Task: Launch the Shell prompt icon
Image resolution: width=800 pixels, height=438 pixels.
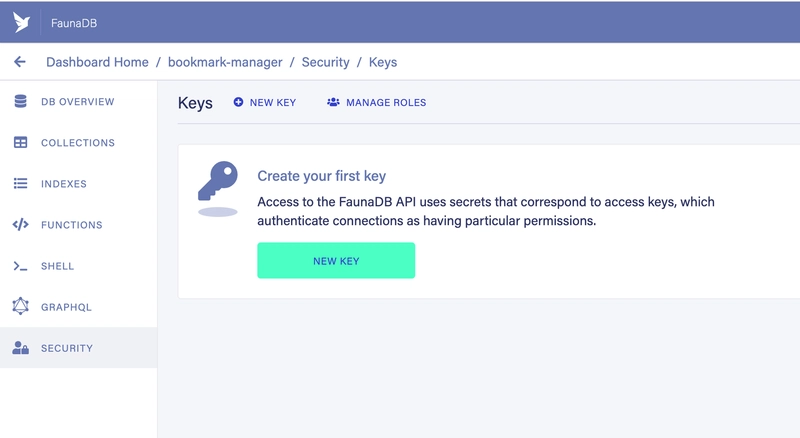Action: pos(20,266)
